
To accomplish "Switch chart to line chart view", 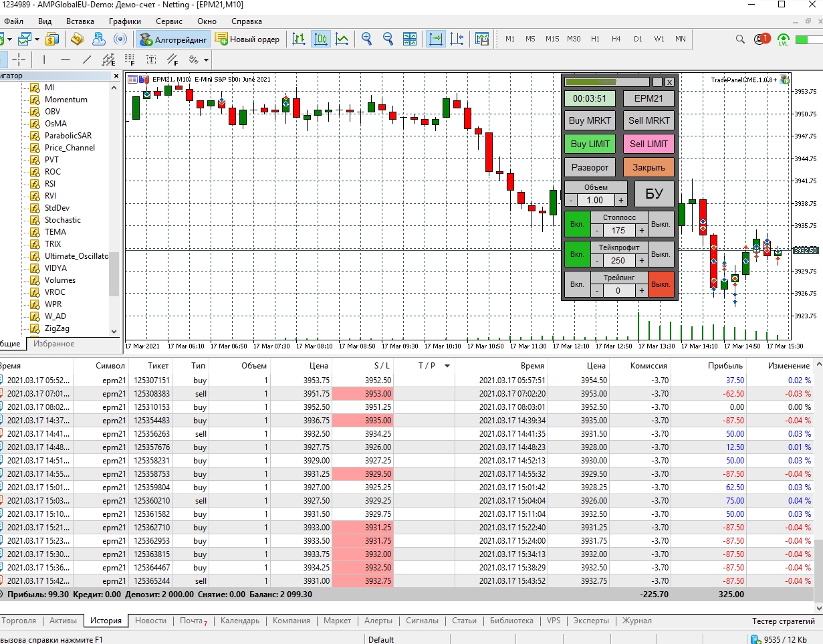I will click(x=342, y=39).
